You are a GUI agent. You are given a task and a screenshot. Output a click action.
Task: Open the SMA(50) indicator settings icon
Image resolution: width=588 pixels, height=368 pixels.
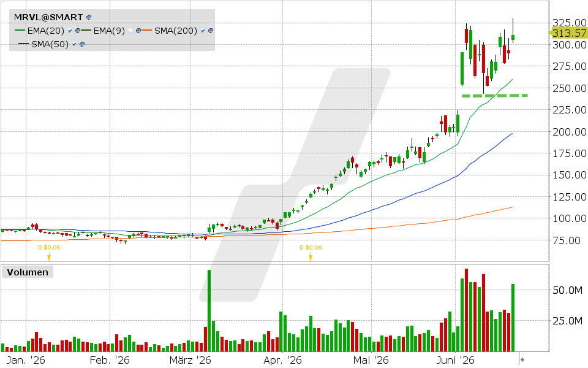point(82,44)
